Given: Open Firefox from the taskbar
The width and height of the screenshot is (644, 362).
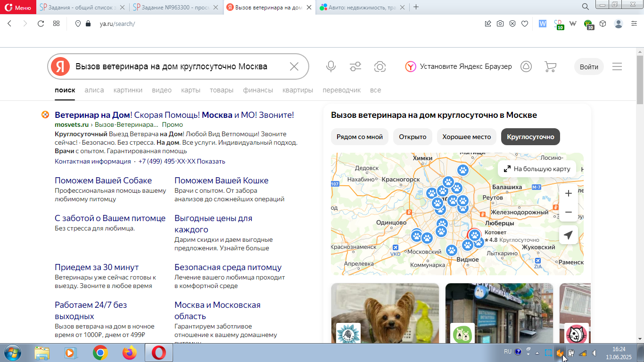Looking at the screenshot, I should tap(129, 353).
